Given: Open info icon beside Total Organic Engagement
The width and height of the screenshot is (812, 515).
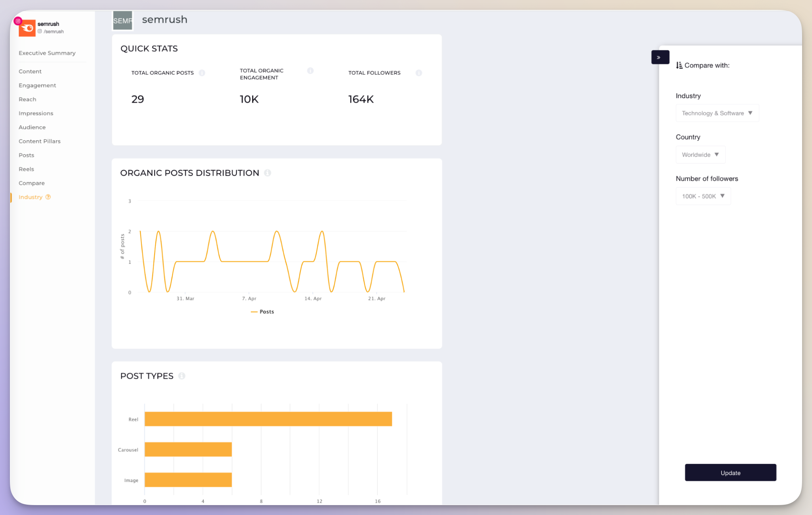Looking at the screenshot, I should point(310,71).
